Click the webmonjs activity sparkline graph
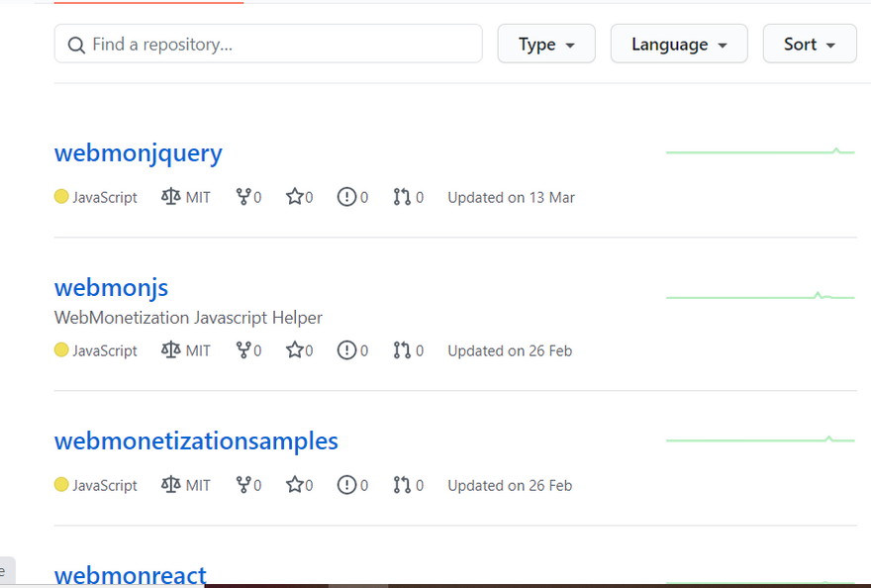 [760, 296]
